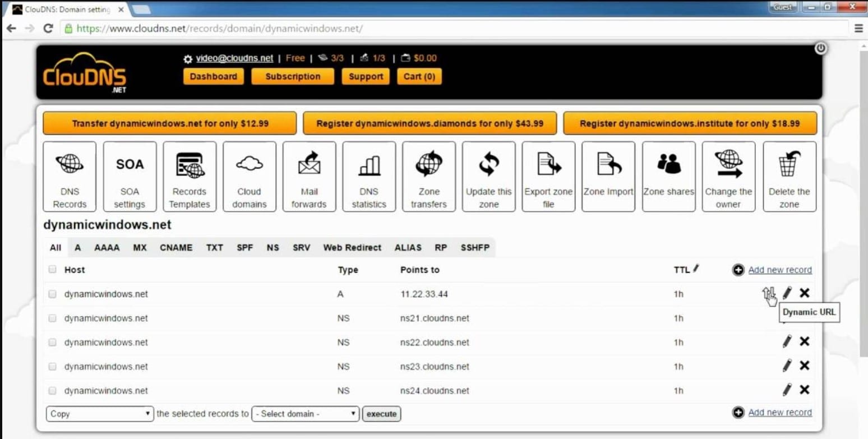Screen dimensions: 868x439
Task: Open Zone shares tile
Action: tap(668, 177)
